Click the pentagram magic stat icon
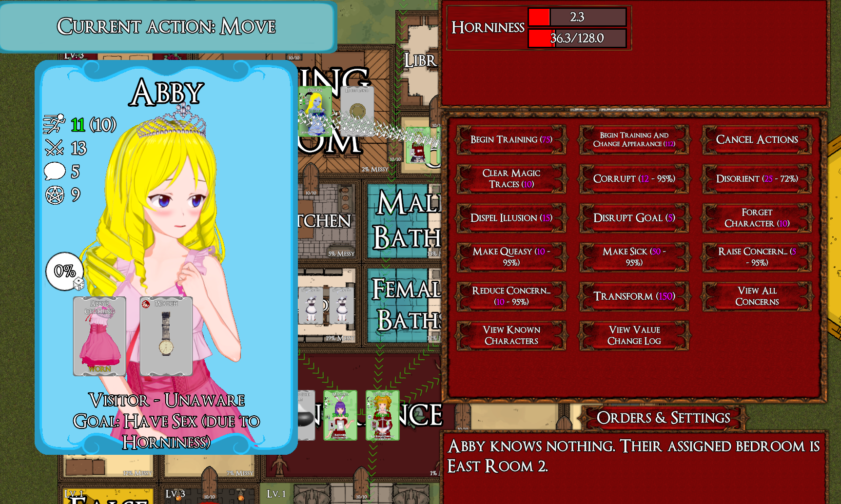Screen dimensions: 841x504 tap(55, 195)
